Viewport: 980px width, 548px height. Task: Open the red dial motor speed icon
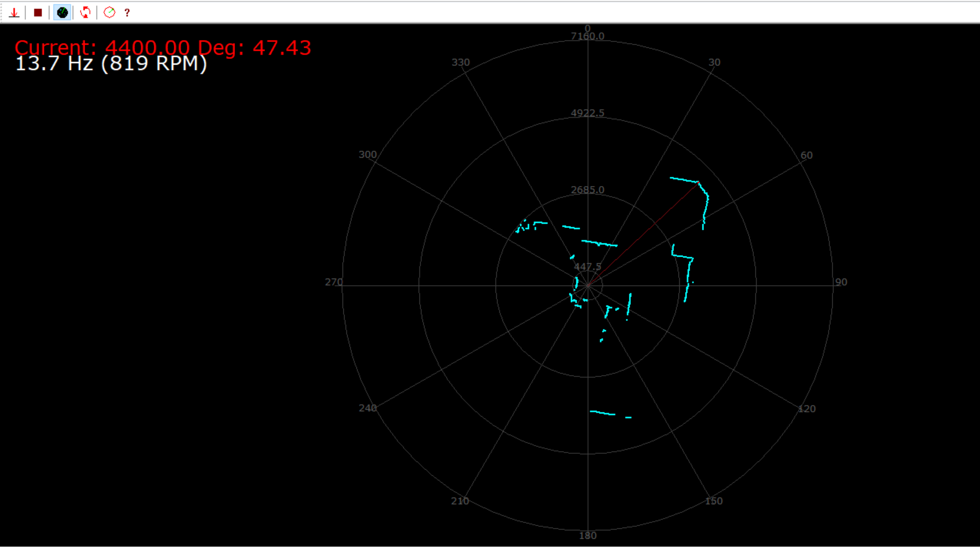[x=109, y=13]
